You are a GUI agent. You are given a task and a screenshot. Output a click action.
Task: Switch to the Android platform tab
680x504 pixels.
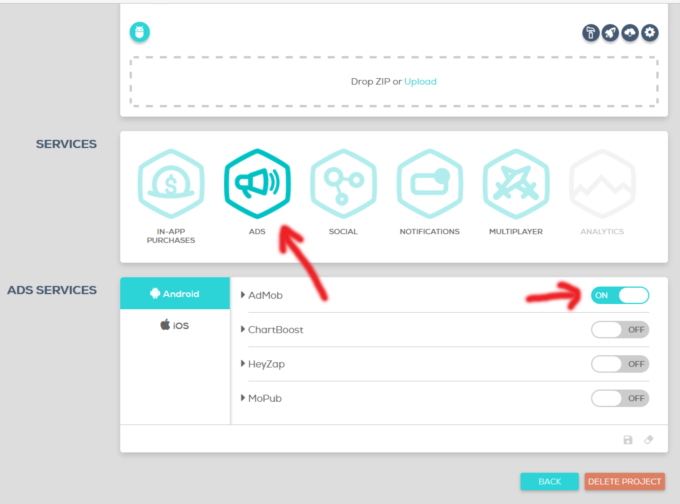(175, 294)
